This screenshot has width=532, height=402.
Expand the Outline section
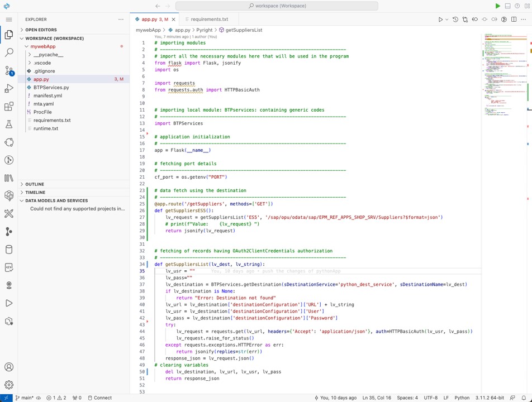click(34, 184)
